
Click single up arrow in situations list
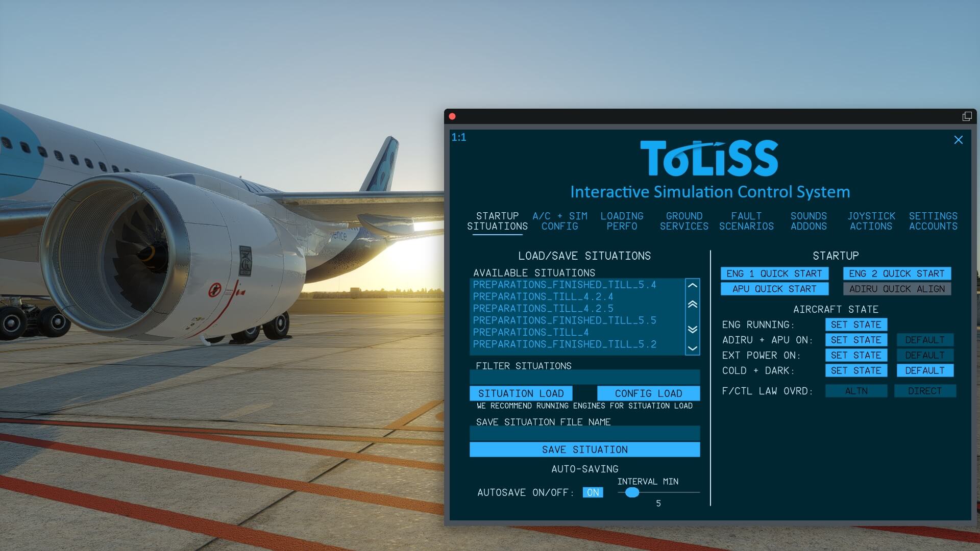pyautogui.click(x=692, y=286)
